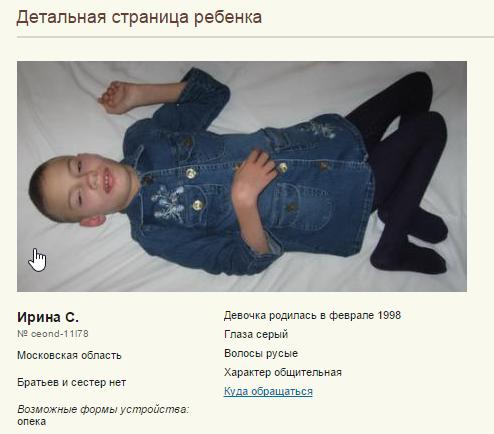Click the "Возможные формы устройства:" label
Image resolution: width=494 pixels, height=434 pixels.
click(x=103, y=409)
